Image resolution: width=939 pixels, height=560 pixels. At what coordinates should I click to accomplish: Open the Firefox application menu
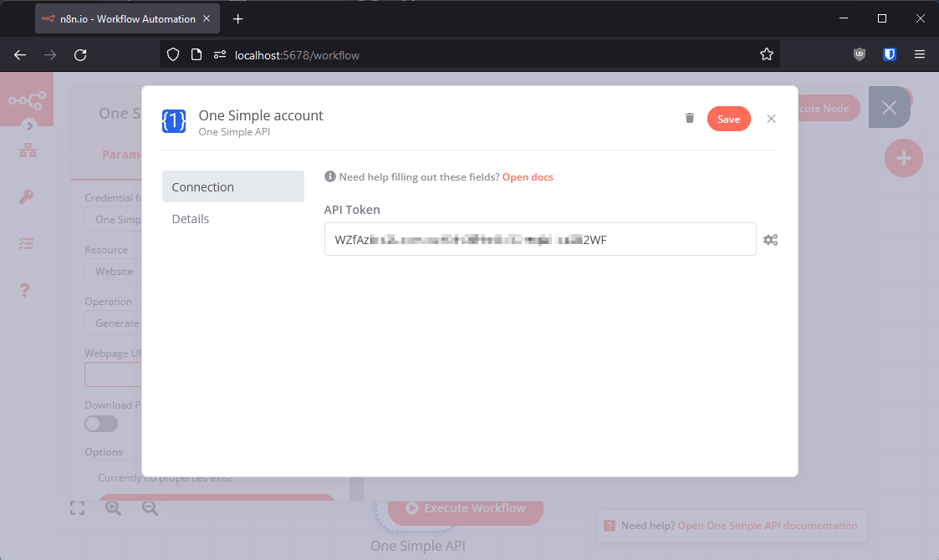click(920, 55)
